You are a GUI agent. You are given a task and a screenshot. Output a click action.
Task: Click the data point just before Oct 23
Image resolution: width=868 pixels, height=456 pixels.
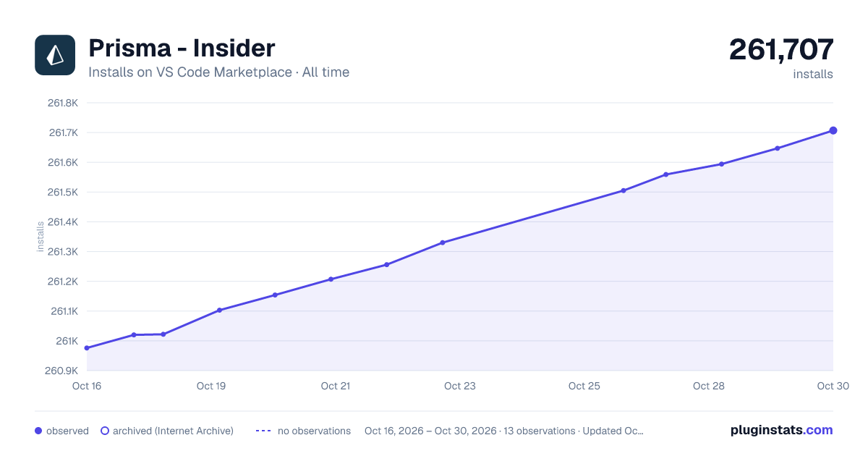coord(443,242)
